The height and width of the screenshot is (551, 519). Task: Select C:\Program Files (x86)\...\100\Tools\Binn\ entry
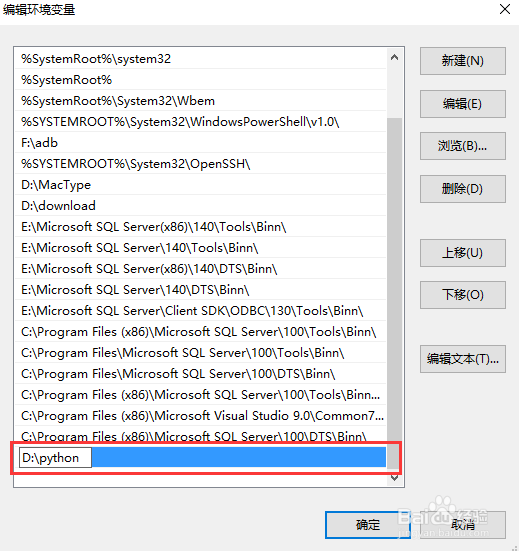click(x=200, y=332)
